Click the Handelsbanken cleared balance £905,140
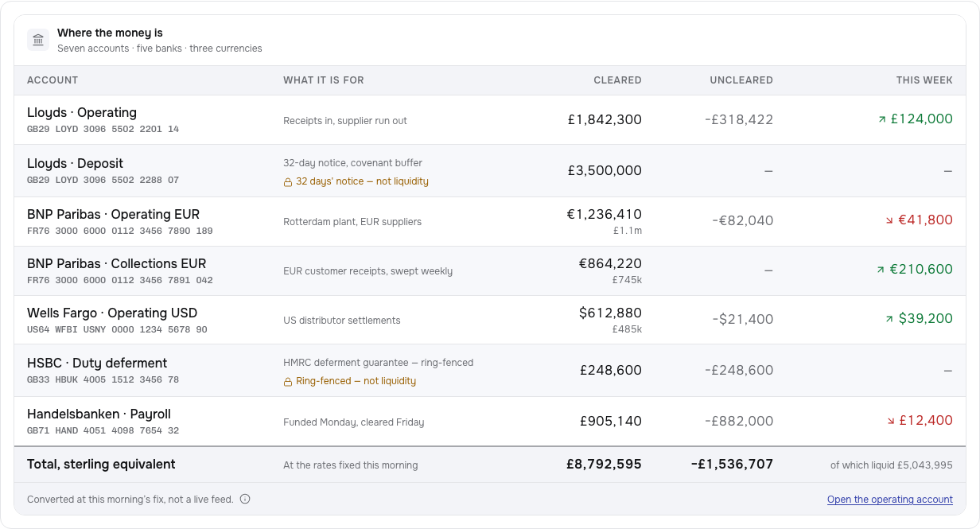Viewport: 980px width, 529px height. coord(611,422)
